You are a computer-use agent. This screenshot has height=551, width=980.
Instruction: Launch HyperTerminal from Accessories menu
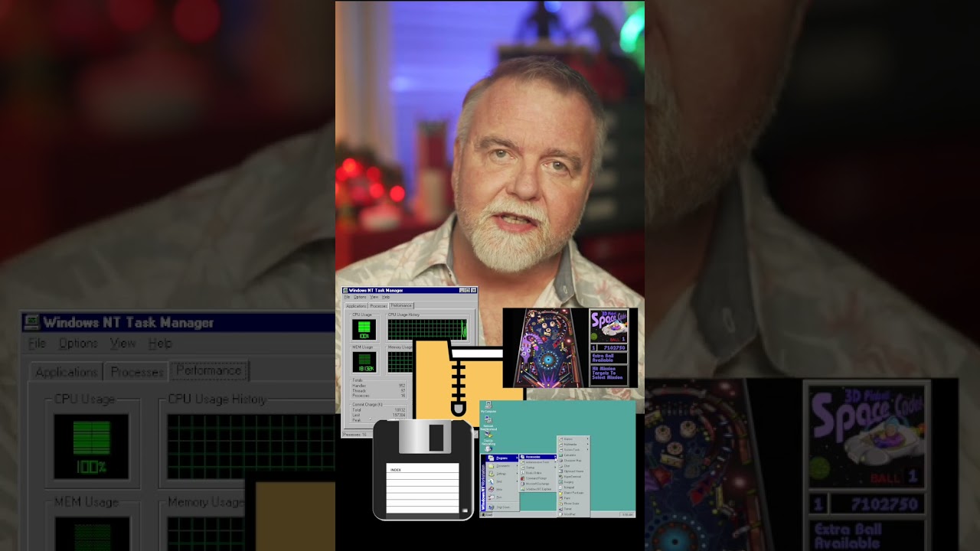click(x=573, y=477)
